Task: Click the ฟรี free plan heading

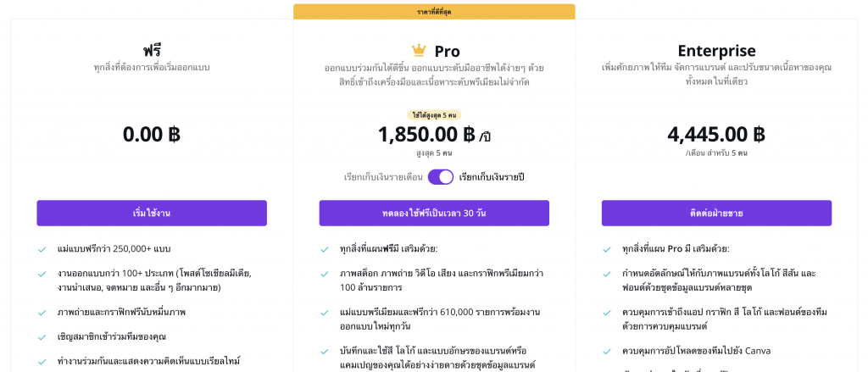Action: pos(152,51)
